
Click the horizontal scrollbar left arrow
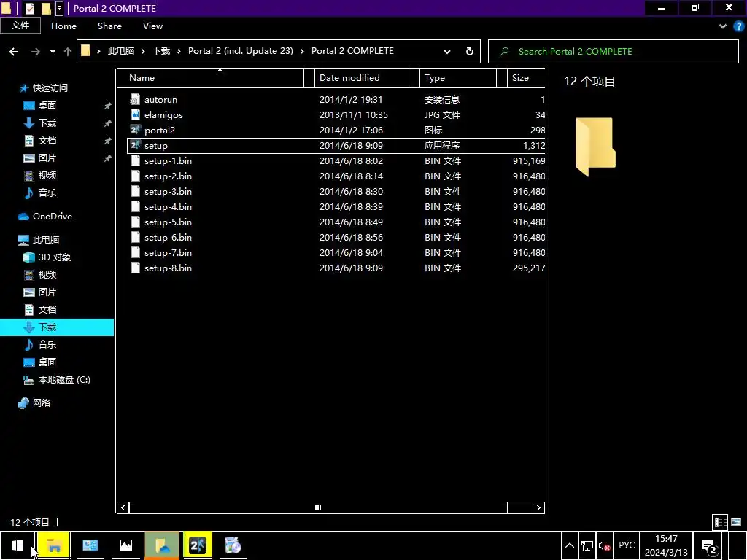(123, 507)
